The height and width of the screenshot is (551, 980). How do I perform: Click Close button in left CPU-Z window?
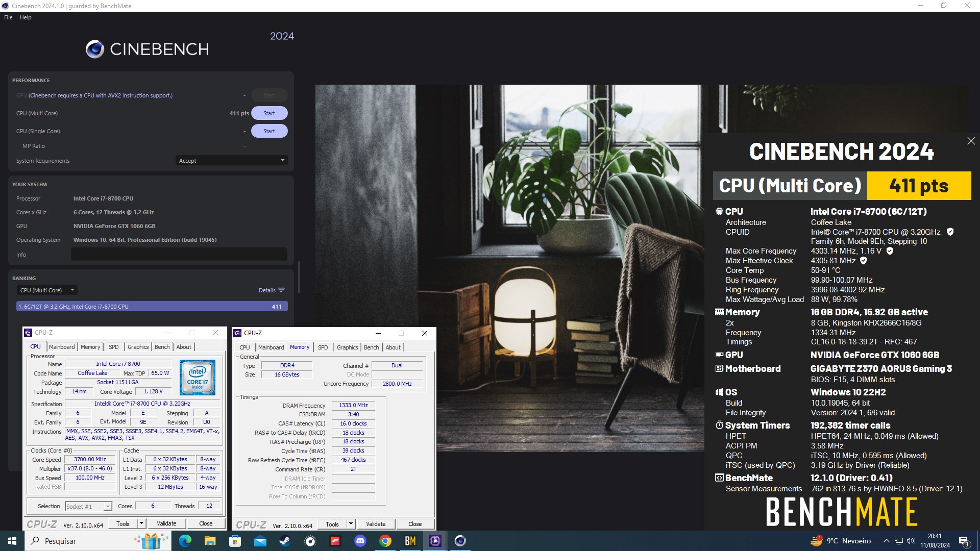[x=206, y=523]
